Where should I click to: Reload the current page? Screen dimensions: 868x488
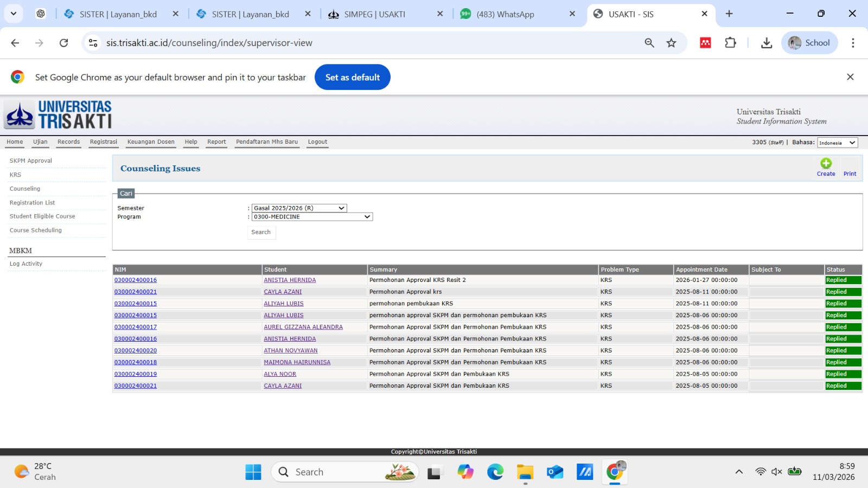click(x=63, y=43)
